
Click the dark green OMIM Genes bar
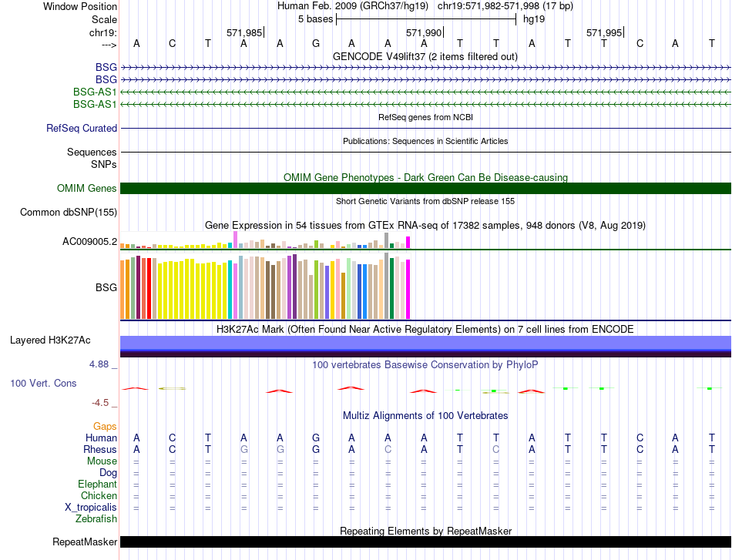click(425, 189)
